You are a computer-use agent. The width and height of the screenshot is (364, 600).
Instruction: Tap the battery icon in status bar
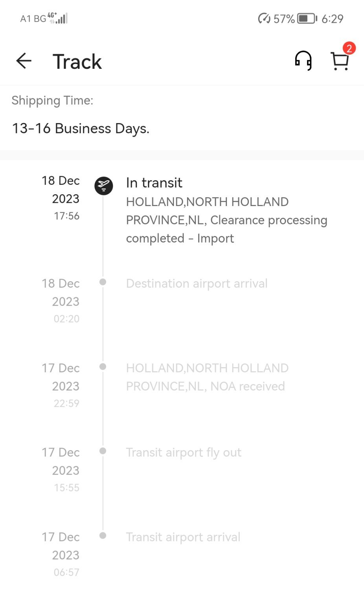point(307,18)
